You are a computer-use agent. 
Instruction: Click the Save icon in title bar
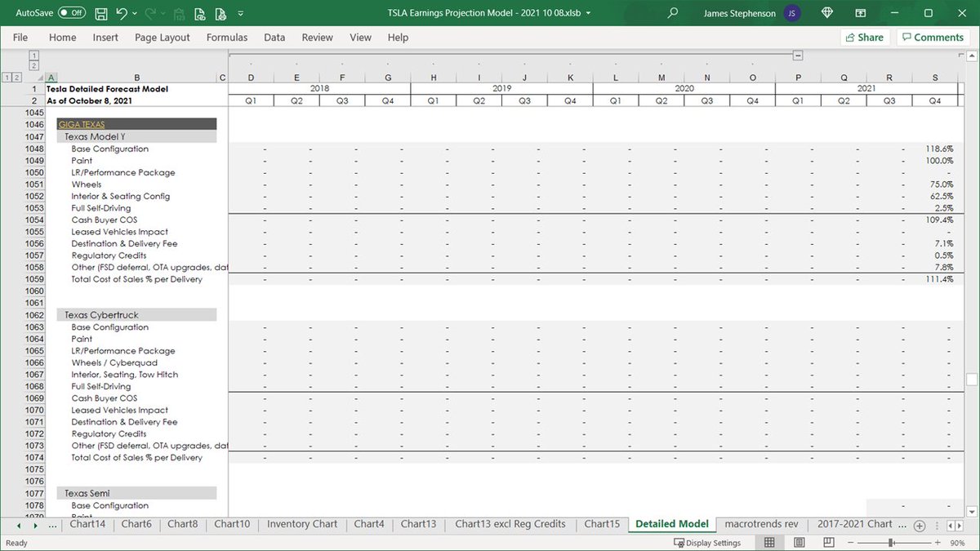[x=101, y=13]
